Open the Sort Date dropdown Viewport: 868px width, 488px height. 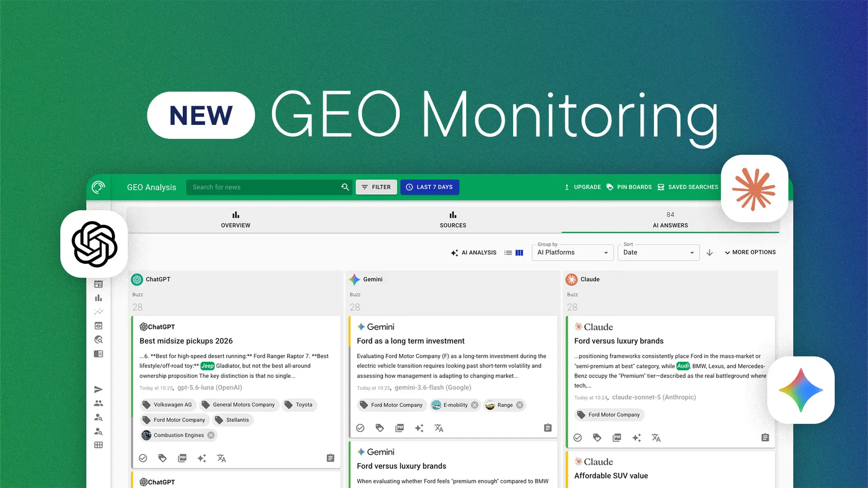pyautogui.click(x=659, y=252)
